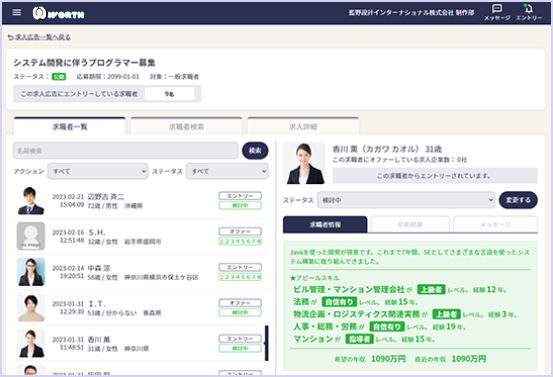Select applicant 辺野古 斉二 photo
The width and height of the screenshot is (553, 377).
(31, 200)
